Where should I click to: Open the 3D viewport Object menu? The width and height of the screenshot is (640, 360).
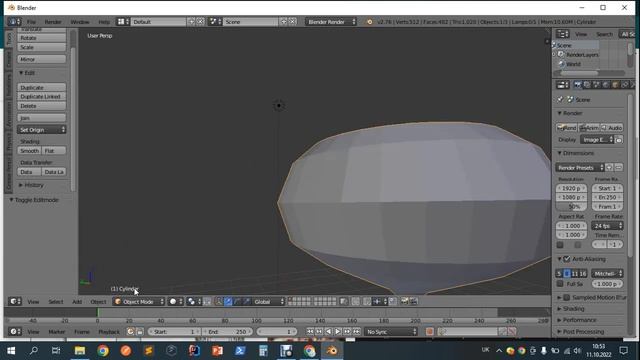tap(98, 302)
